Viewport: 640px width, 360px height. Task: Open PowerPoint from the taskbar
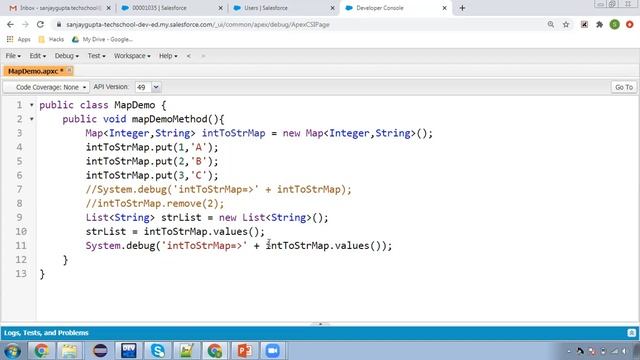click(x=244, y=351)
